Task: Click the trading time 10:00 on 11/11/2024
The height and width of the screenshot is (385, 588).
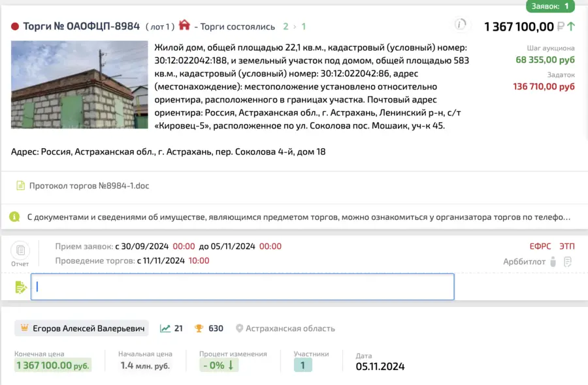Action: point(199,260)
